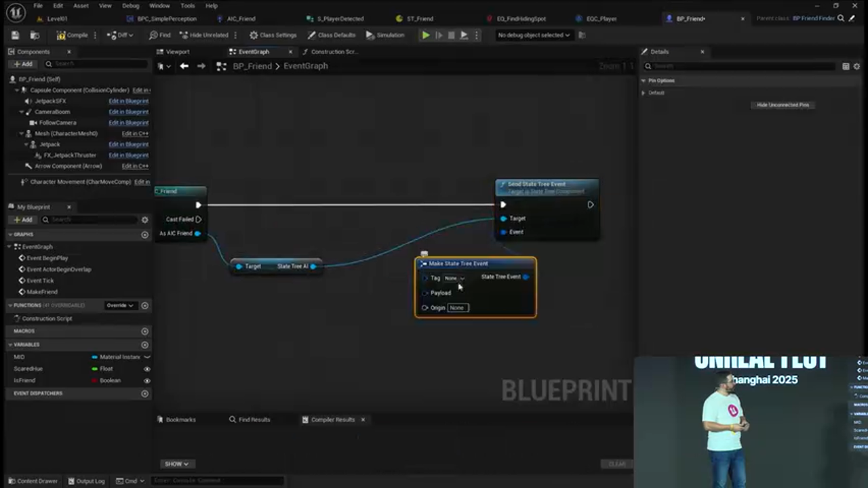Open the Tag dropdown on Make State Tree Event
This screenshot has width=868, height=488.
[462, 278]
